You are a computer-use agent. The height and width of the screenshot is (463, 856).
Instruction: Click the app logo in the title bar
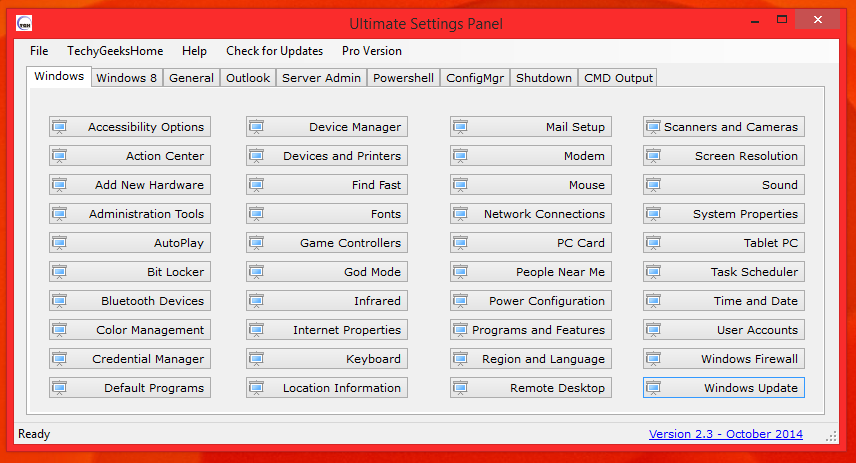pos(26,23)
